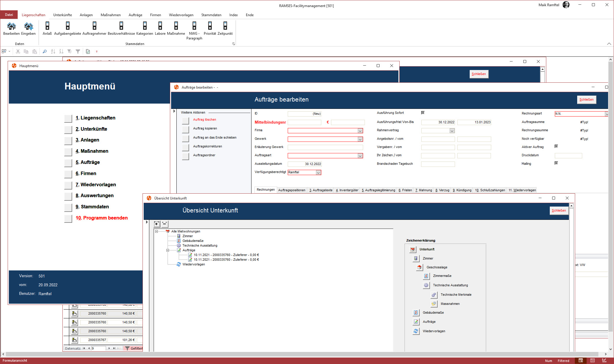Click the Wiedervorlagen legend icon
This screenshot has height=364, width=614.
(416, 331)
